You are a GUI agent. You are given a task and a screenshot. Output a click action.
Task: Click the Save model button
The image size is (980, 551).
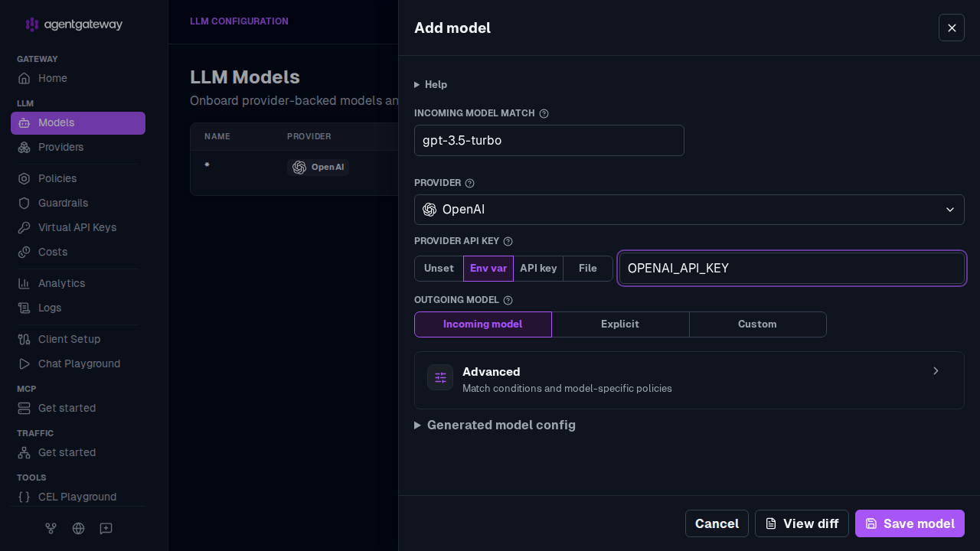(910, 523)
